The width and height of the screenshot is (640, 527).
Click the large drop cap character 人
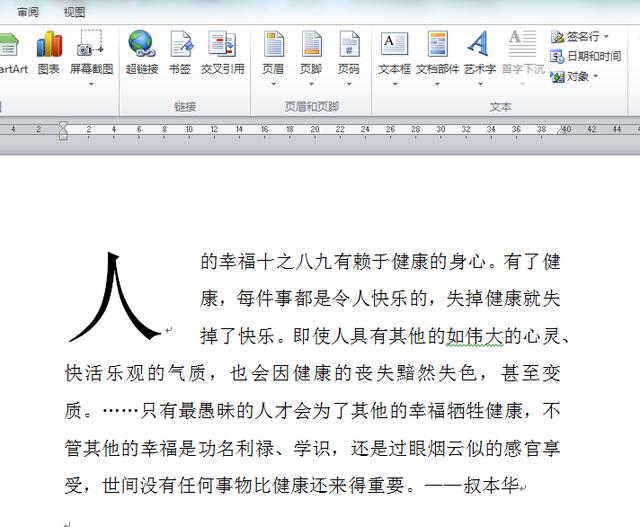(115, 297)
